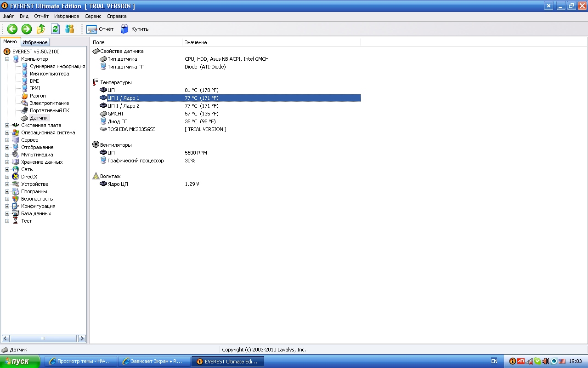Expand the Операционная система node
The height and width of the screenshot is (368, 588).
pyautogui.click(x=7, y=132)
